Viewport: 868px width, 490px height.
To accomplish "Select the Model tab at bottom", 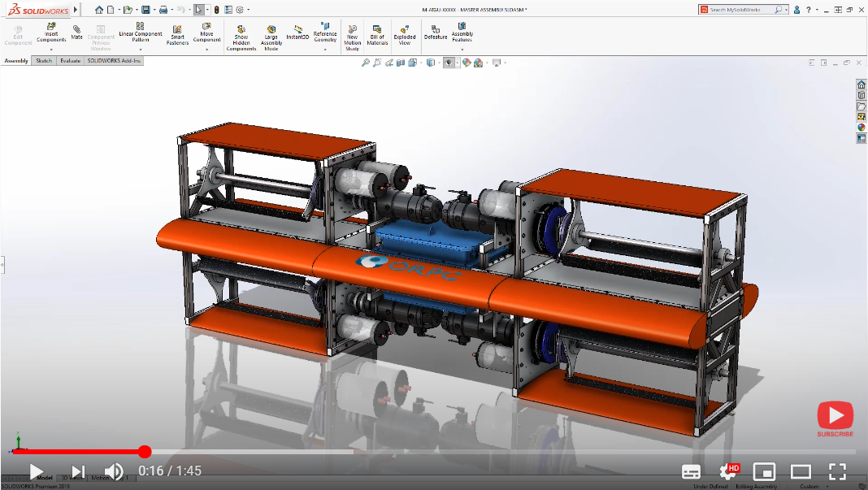I will click(x=44, y=478).
